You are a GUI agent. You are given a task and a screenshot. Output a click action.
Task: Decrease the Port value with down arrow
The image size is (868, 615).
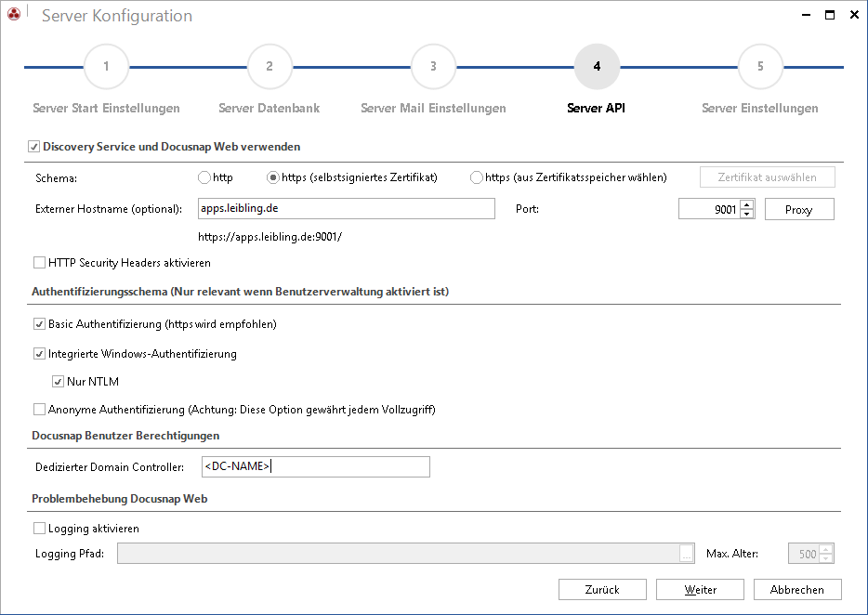tap(747, 215)
